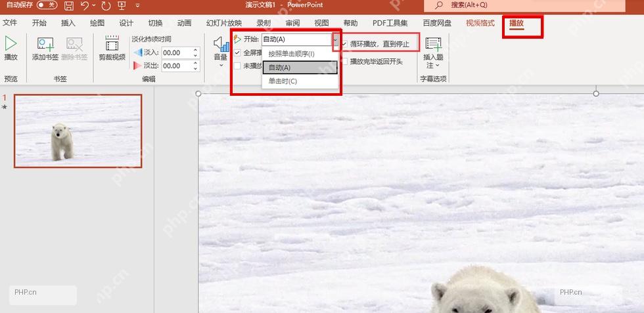Viewport: 644px width, 313px height.
Task: Click the animation star under slide number 1
Action: point(5,107)
